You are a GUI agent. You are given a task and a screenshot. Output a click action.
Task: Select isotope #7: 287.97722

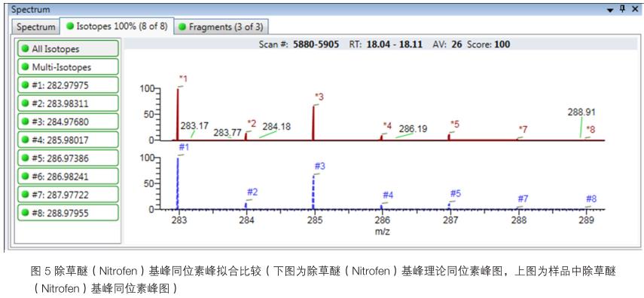[x=69, y=195]
